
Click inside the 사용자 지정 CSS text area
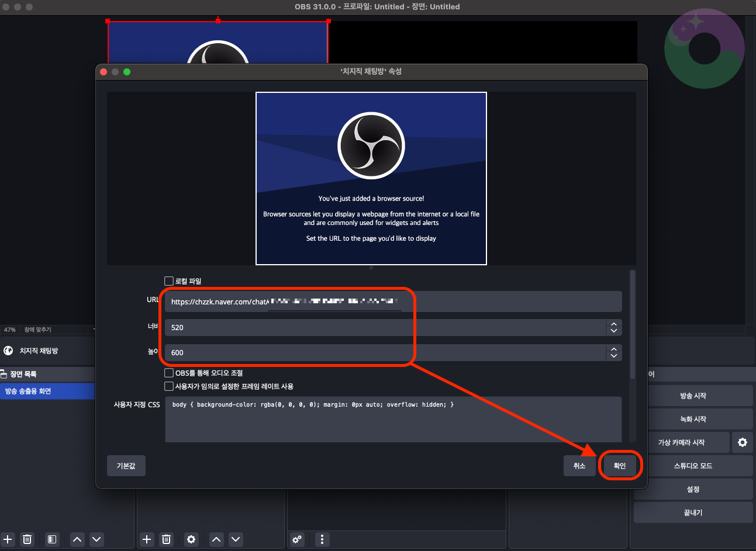[x=393, y=420]
